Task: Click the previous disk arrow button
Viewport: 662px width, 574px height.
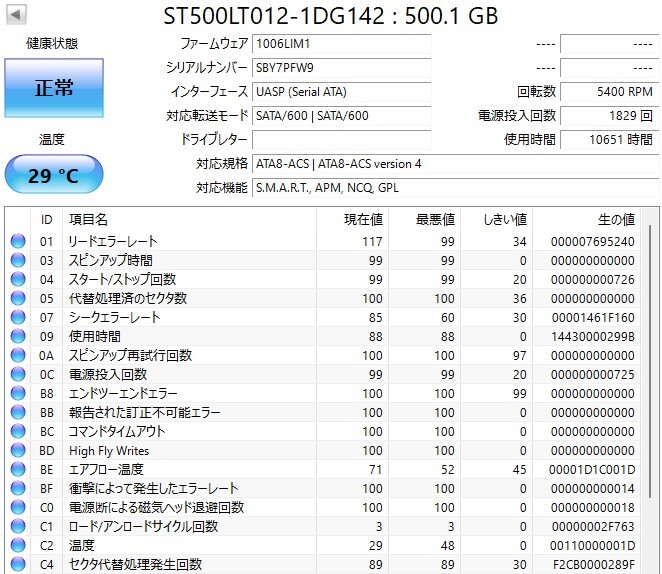Action: tap(16, 14)
